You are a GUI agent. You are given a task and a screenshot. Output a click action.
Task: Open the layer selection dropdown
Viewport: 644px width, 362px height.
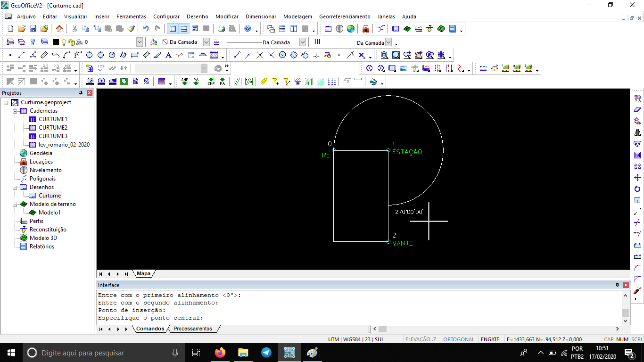140,42
